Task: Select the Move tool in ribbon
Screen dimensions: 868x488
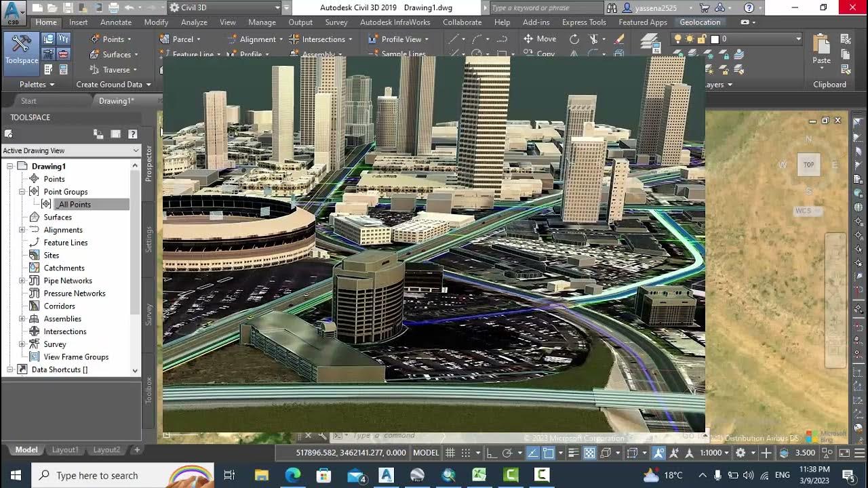Action: click(x=540, y=39)
